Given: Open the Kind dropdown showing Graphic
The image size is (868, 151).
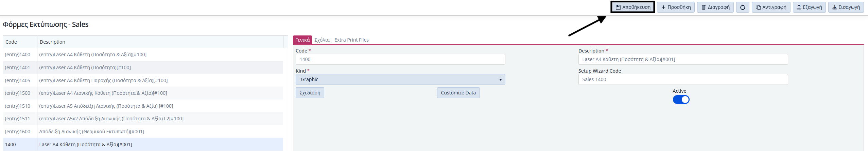Looking at the screenshot, I should click(x=400, y=79).
